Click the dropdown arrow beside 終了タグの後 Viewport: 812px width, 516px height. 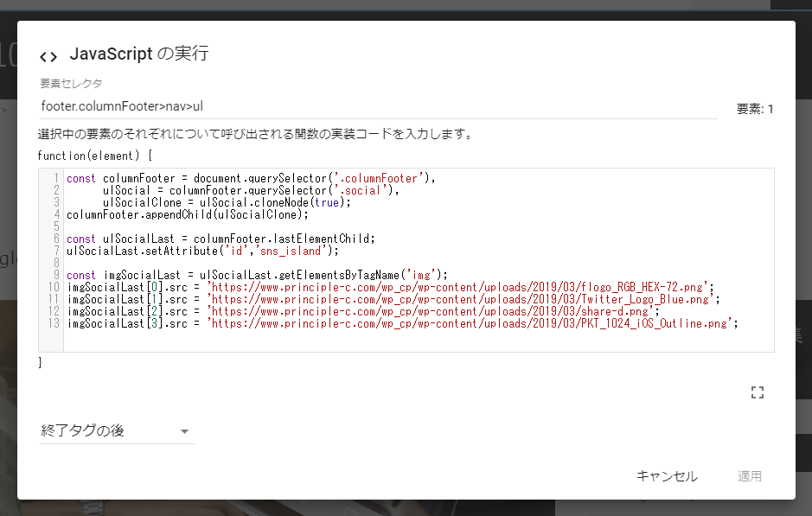pyautogui.click(x=184, y=431)
